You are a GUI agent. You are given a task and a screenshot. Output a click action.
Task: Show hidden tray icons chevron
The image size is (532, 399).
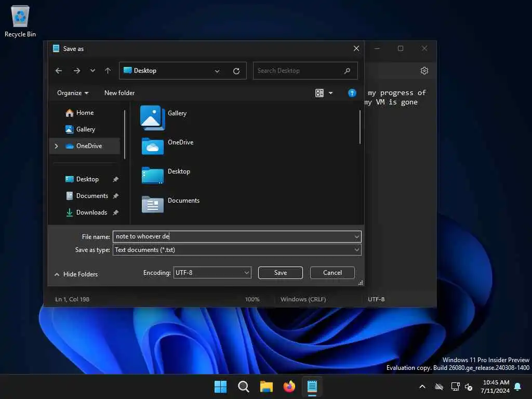point(422,387)
